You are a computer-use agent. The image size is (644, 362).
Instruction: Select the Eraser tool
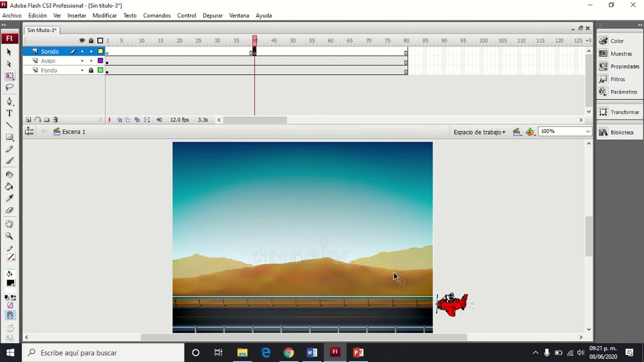(9, 210)
